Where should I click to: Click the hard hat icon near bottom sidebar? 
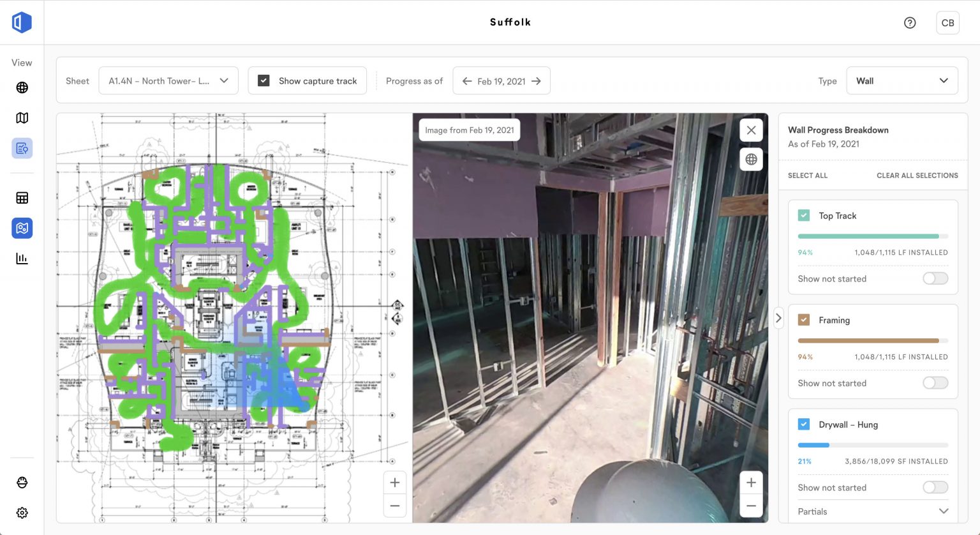pos(22,482)
